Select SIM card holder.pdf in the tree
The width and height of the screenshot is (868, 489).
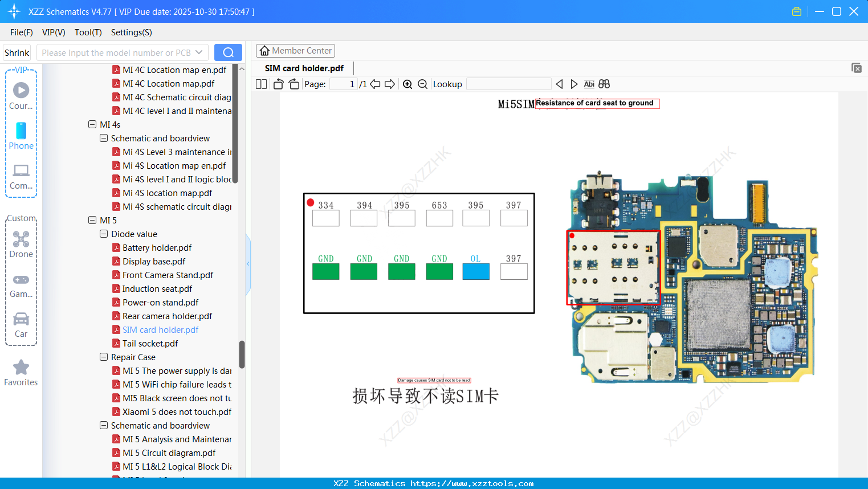(160, 330)
